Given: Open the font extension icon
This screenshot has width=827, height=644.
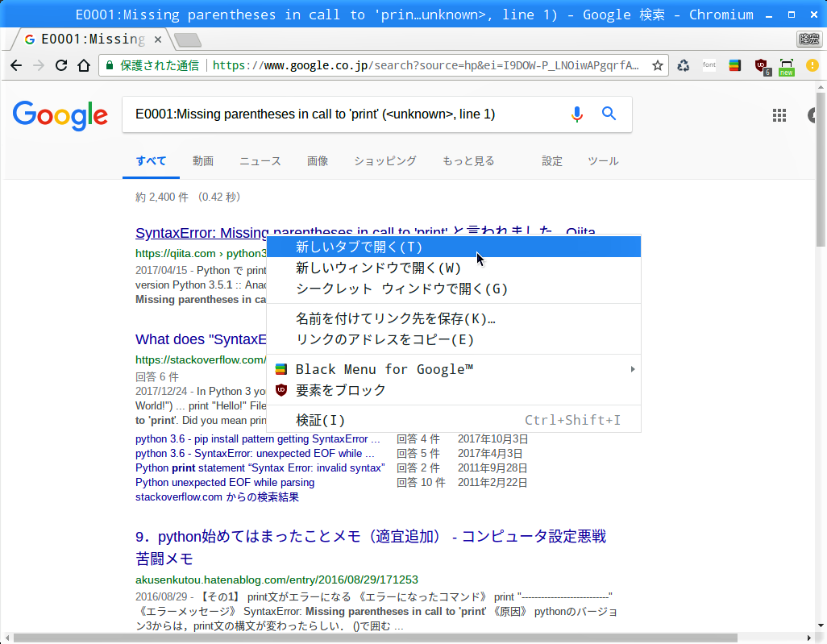Looking at the screenshot, I should 709,65.
